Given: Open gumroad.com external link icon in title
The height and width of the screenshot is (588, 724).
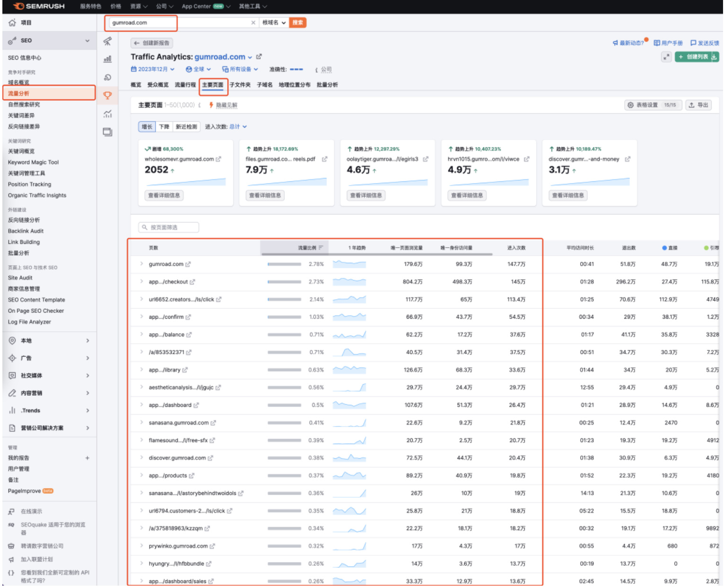Looking at the screenshot, I should click(x=259, y=57).
